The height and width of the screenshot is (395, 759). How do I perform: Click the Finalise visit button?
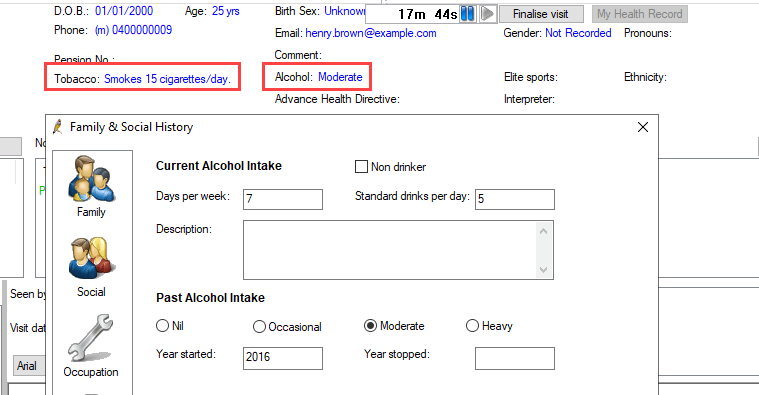pos(541,14)
